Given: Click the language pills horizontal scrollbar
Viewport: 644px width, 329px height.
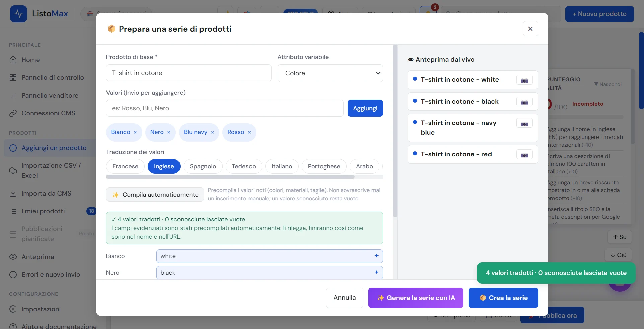Looking at the screenshot, I should [230, 177].
